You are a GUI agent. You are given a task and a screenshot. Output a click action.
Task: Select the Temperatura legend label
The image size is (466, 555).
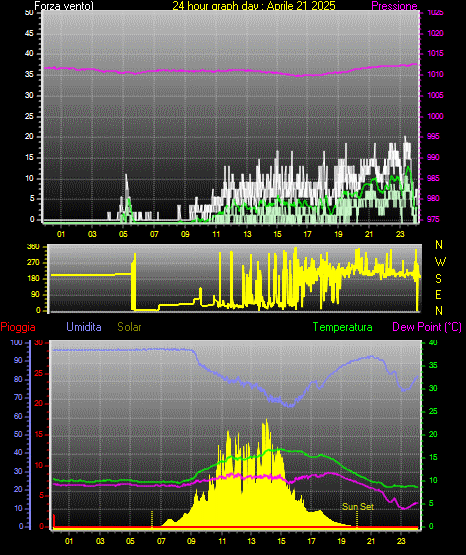343,327
